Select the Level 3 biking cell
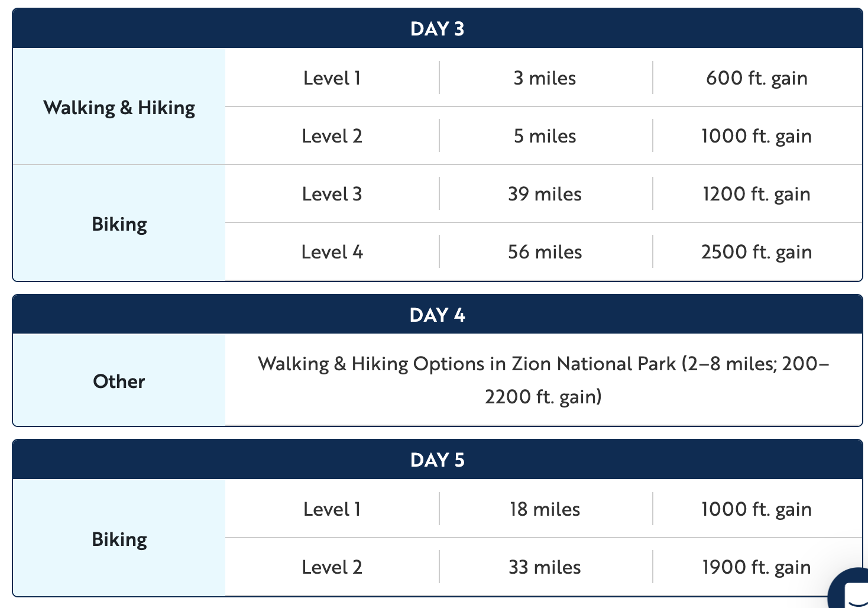This screenshot has height=608, width=868. [332, 194]
